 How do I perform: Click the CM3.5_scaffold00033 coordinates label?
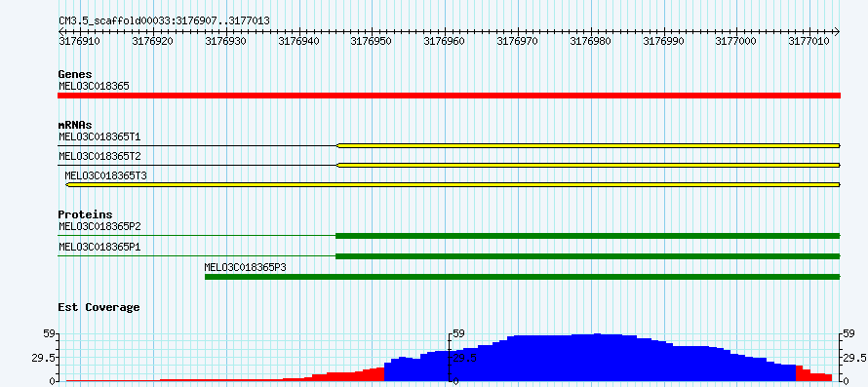point(165,21)
